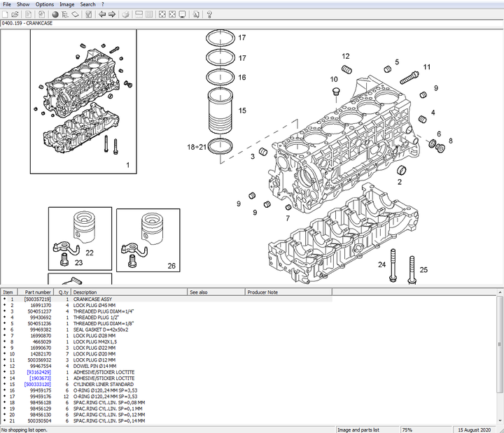Click callout 15 on the cylinder liner
The width and height of the screenshot is (504, 433).
point(242,111)
